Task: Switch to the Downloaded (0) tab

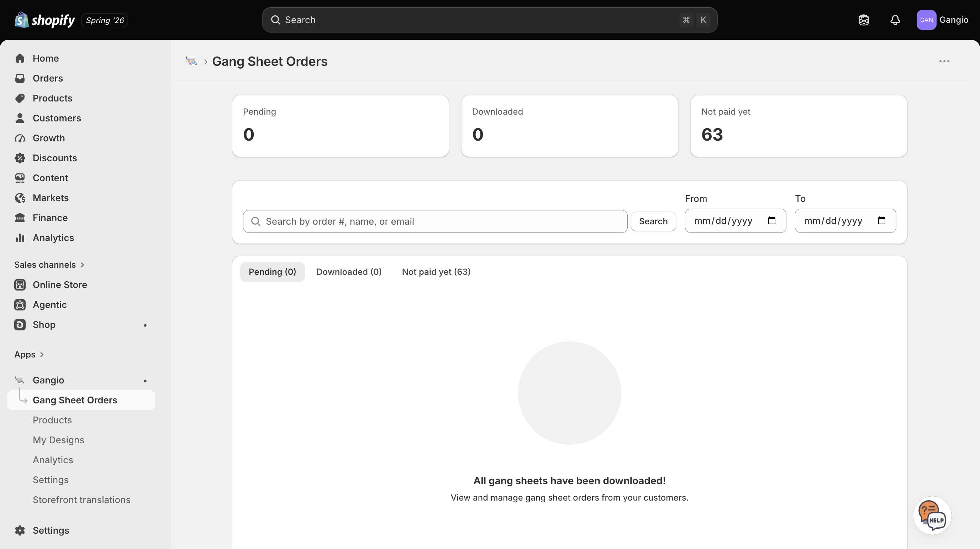Action: (349, 272)
